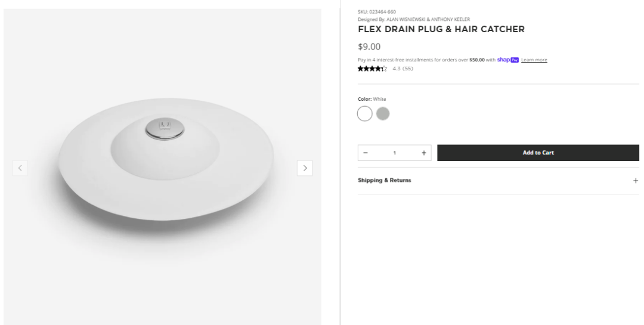Click the Shop Pay logo

pos(507,60)
